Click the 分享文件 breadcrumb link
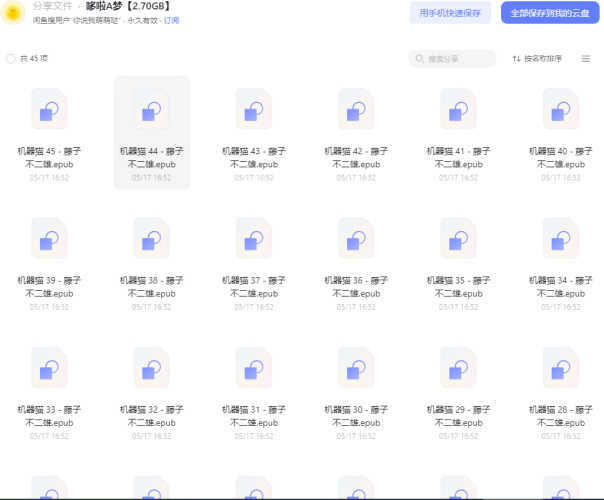Screen dimensions: 604x500 coord(53,6)
